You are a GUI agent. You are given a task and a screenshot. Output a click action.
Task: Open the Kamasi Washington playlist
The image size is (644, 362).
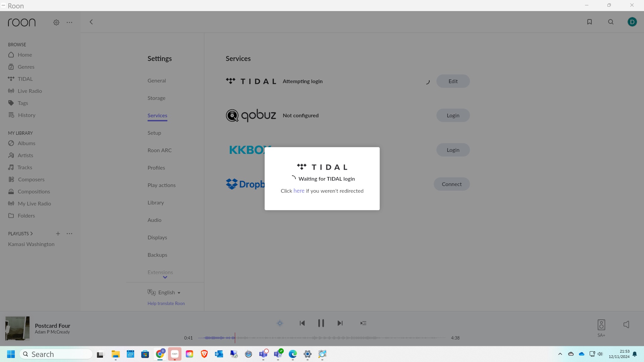click(31, 244)
